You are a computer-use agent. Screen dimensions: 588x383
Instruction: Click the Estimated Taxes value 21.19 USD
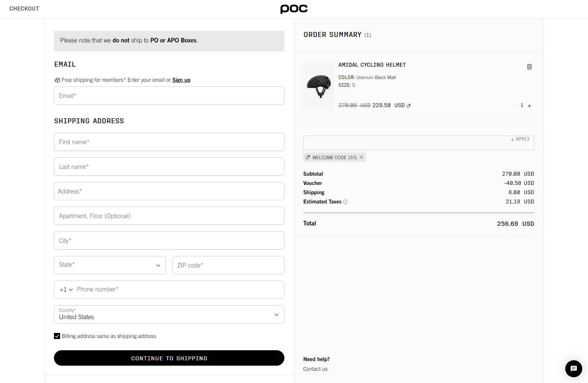click(520, 202)
